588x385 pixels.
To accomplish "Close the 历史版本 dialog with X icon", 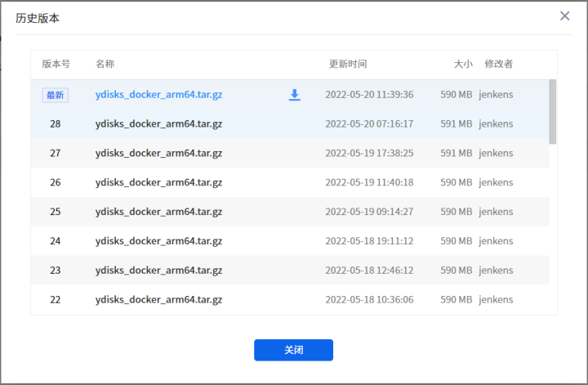I will pos(564,16).
